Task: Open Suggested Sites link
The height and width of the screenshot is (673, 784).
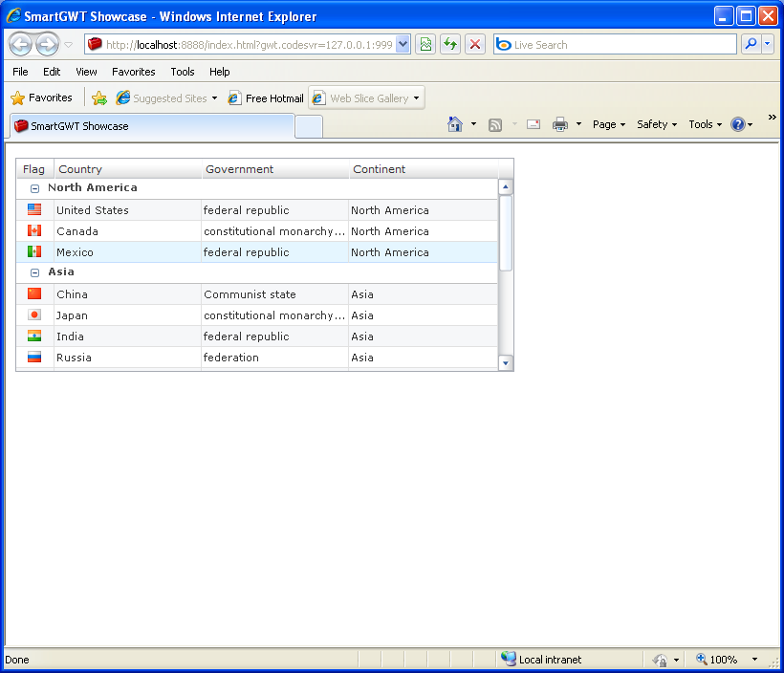Action: pos(166,98)
